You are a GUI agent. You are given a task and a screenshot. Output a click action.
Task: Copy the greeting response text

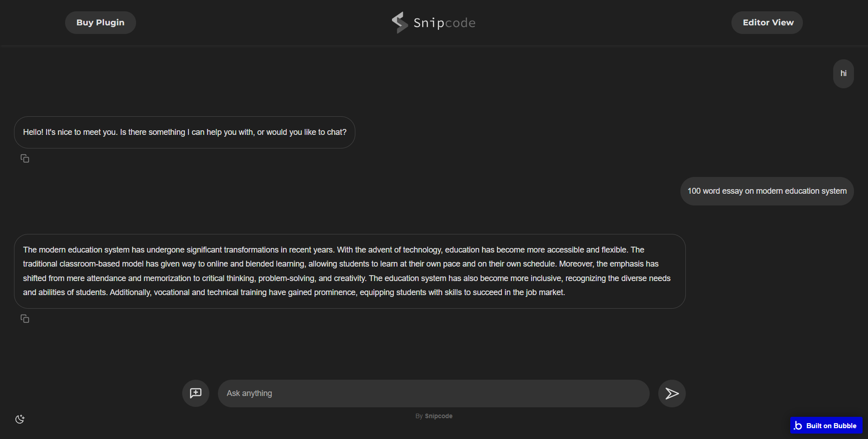[x=25, y=158]
